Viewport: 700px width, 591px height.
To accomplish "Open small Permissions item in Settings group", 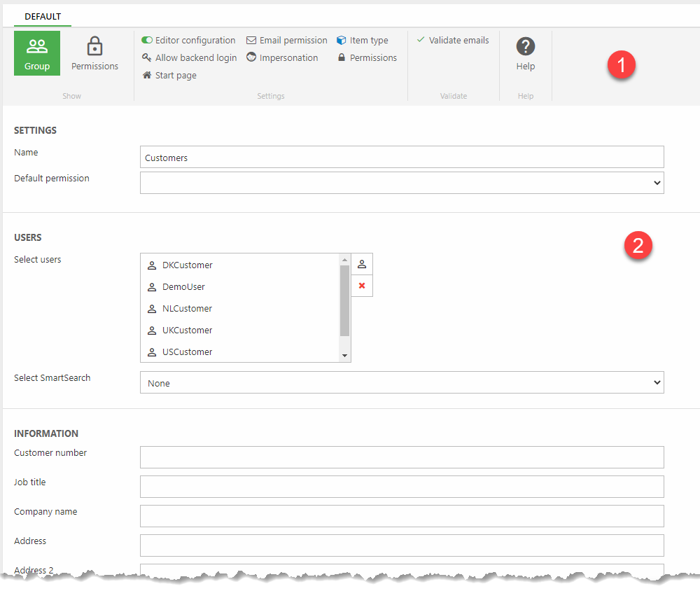I will (x=367, y=58).
